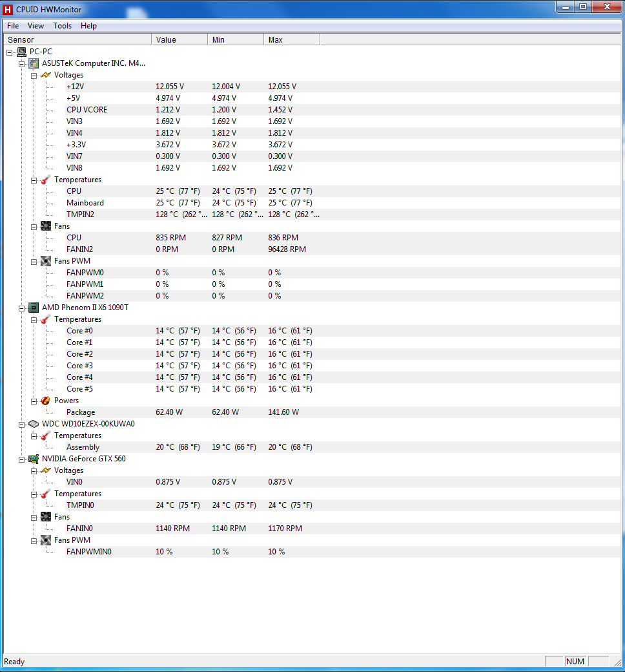The width and height of the screenshot is (625, 672).
Task: Collapse the Powers group
Action: [x=34, y=401]
